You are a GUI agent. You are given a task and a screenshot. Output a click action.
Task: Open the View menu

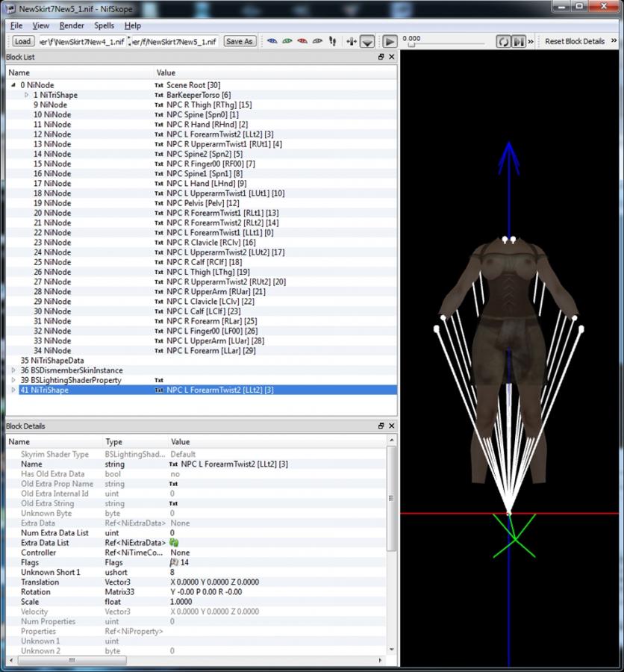pos(41,25)
